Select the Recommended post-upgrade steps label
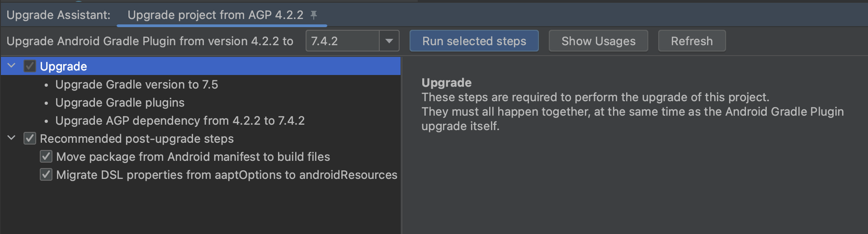The image size is (868, 234). point(137,139)
